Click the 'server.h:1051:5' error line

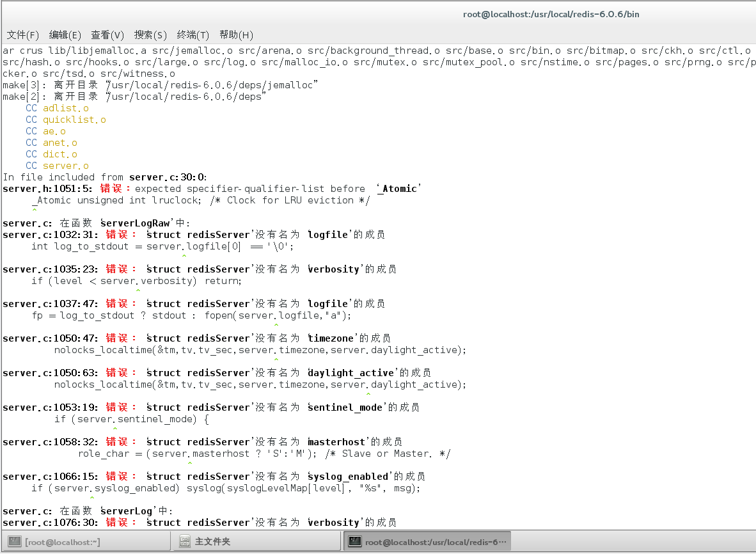pos(212,189)
